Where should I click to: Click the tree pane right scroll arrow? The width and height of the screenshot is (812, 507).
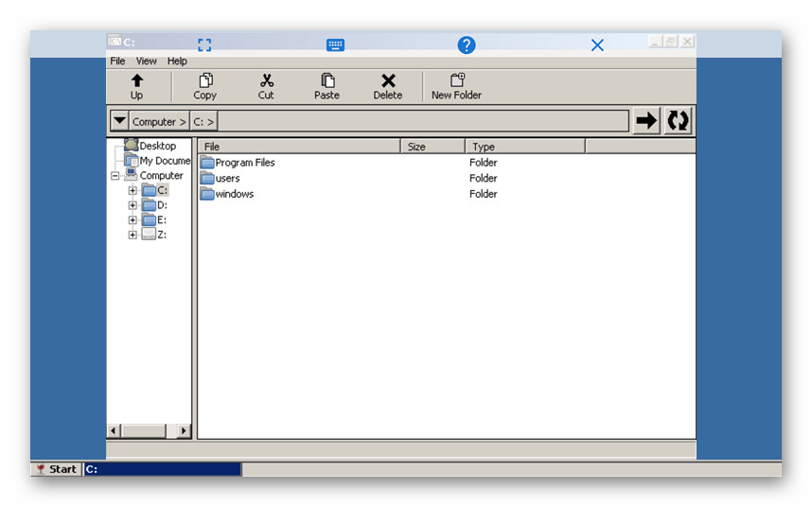pyautogui.click(x=184, y=430)
